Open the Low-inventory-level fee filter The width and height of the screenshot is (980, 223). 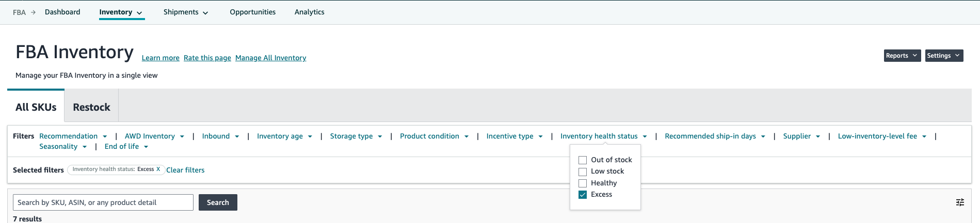tap(882, 136)
